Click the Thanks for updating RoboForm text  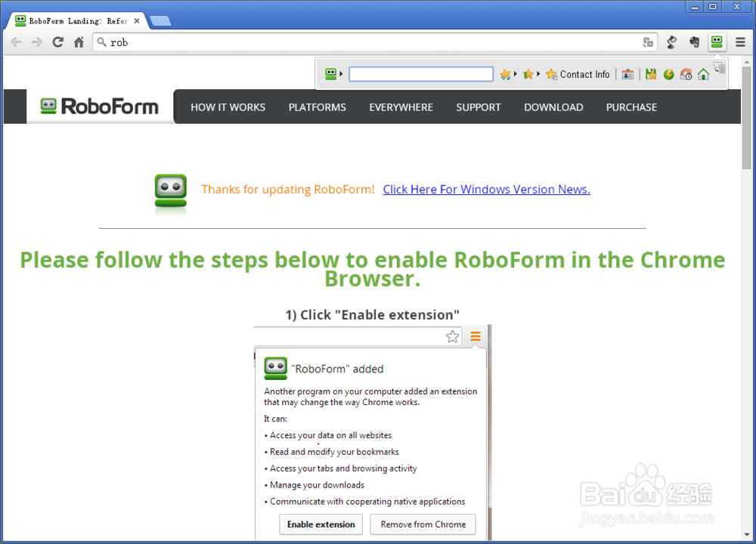tap(288, 190)
